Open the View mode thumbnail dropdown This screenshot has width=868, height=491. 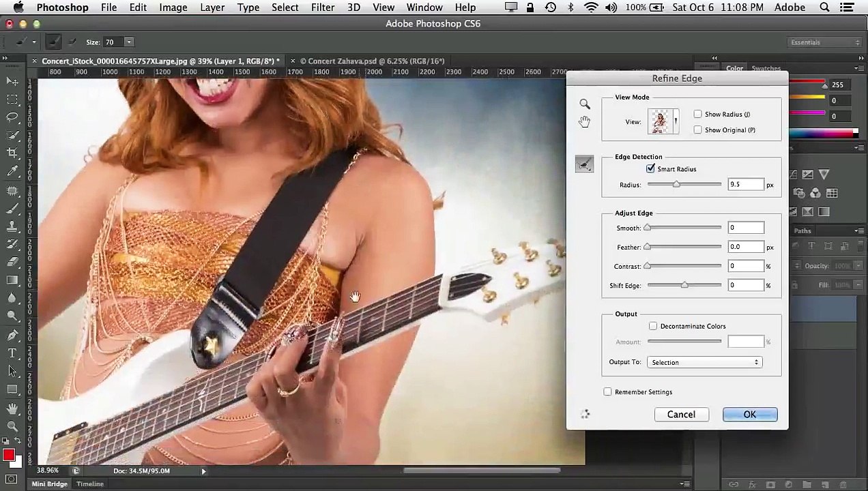663,122
